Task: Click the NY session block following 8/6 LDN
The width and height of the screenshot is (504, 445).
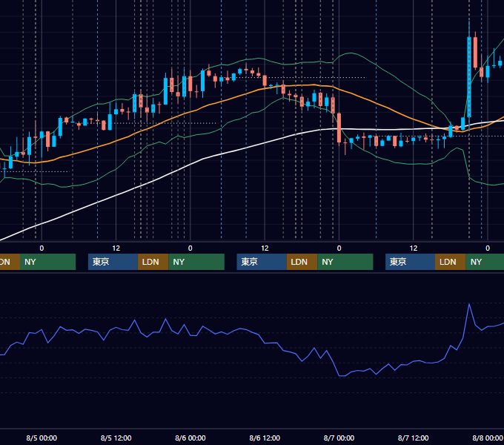Action: 345,262
